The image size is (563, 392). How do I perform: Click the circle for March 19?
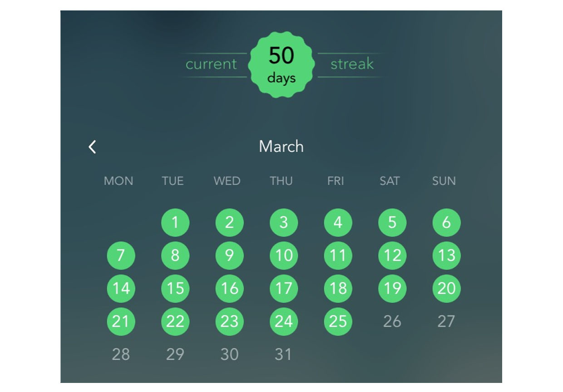click(x=392, y=289)
